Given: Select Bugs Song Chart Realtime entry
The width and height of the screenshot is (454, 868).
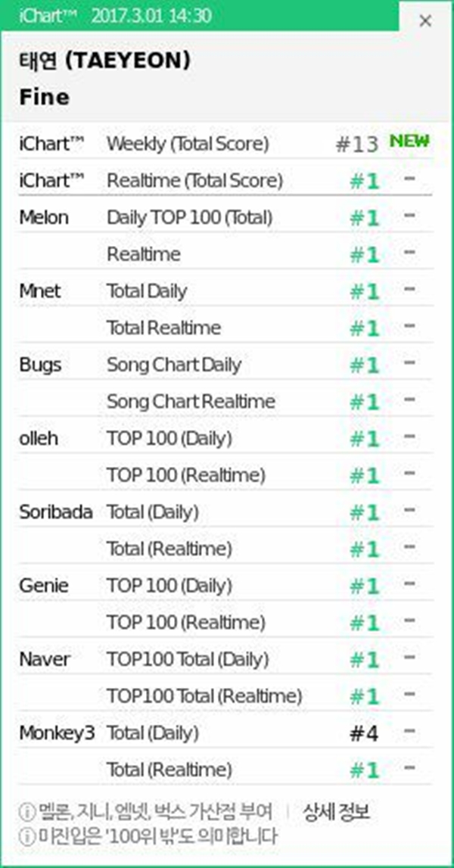Looking at the screenshot, I should [191, 401].
